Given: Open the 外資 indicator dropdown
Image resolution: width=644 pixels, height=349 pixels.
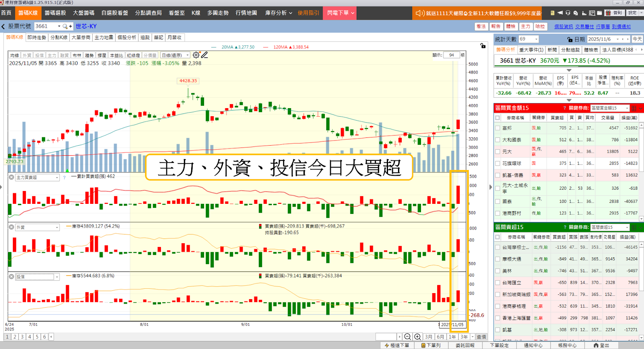Looking at the screenshot, I should pyautogui.click(x=37, y=227).
